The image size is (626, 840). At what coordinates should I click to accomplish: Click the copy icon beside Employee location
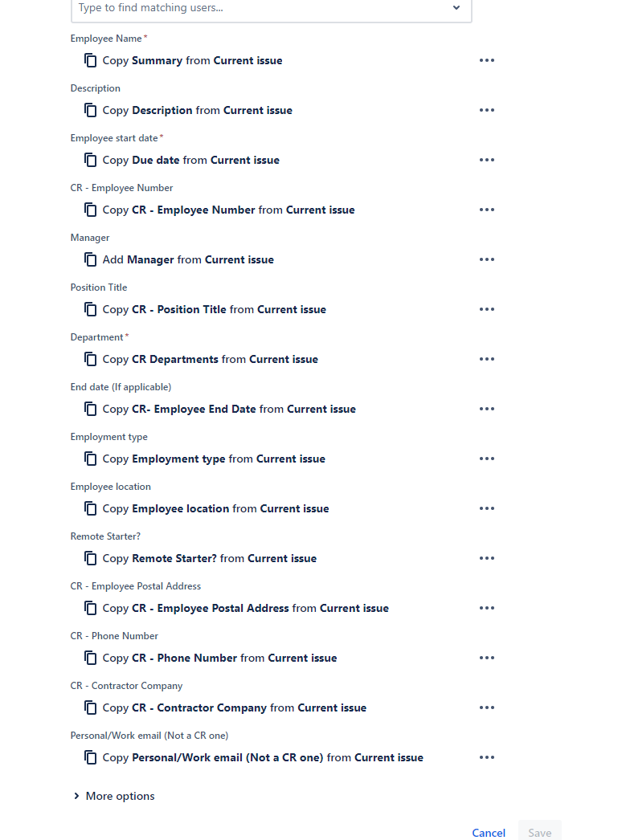[90, 508]
